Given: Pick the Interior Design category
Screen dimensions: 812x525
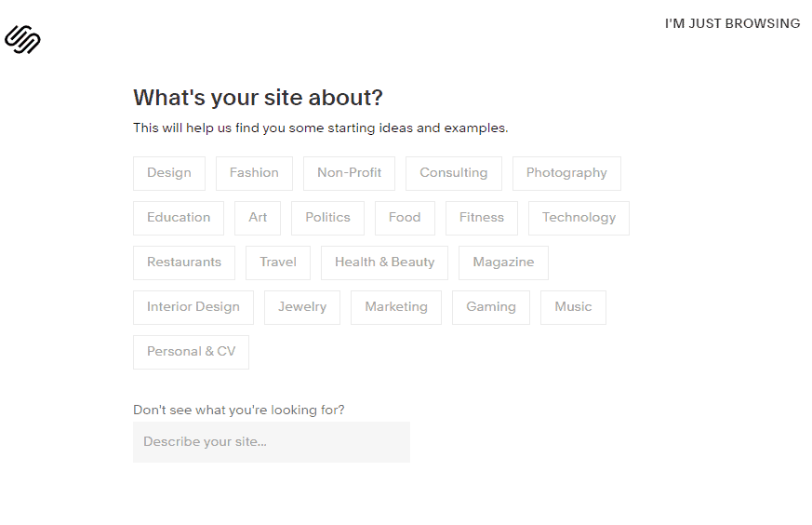Looking at the screenshot, I should [x=193, y=307].
